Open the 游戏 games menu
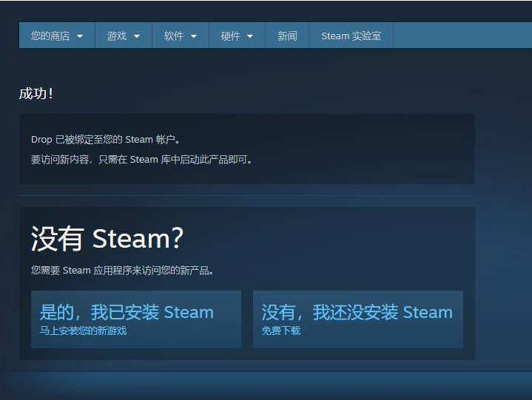 tap(124, 35)
